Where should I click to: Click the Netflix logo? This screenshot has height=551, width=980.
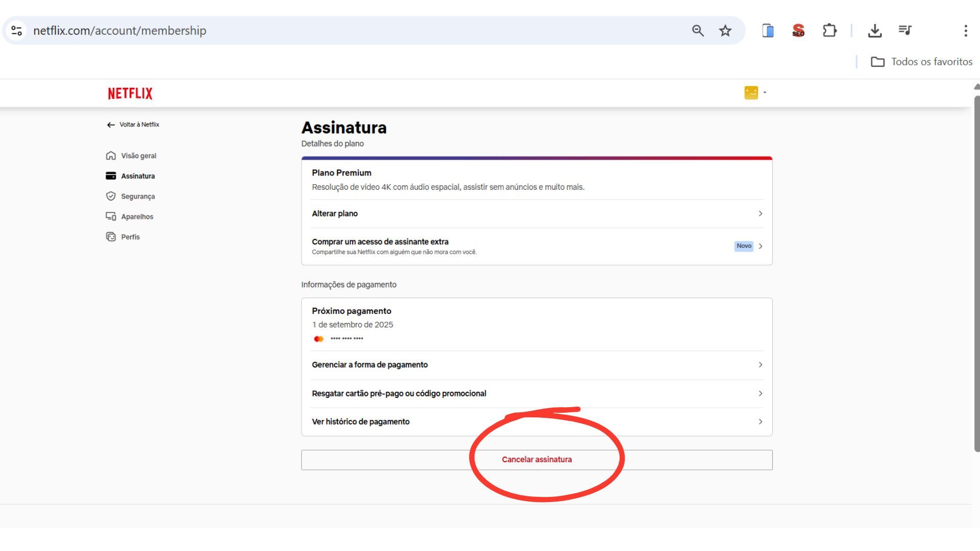click(x=130, y=93)
